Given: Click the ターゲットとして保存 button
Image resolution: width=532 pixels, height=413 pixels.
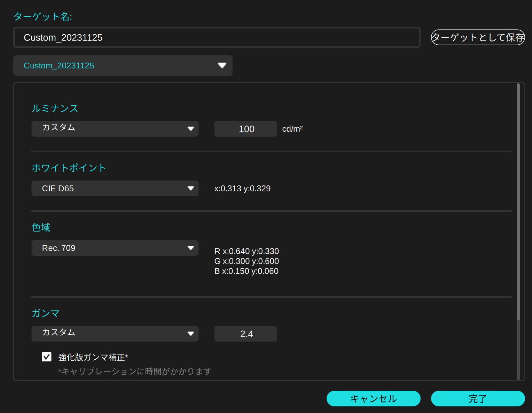Looking at the screenshot, I should point(478,37).
